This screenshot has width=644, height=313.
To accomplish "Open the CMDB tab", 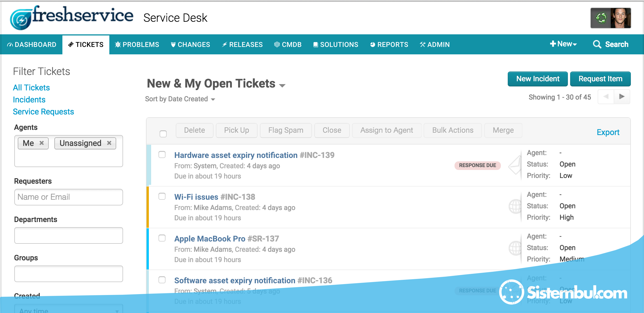I will pyautogui.click(x=288, y=45).
